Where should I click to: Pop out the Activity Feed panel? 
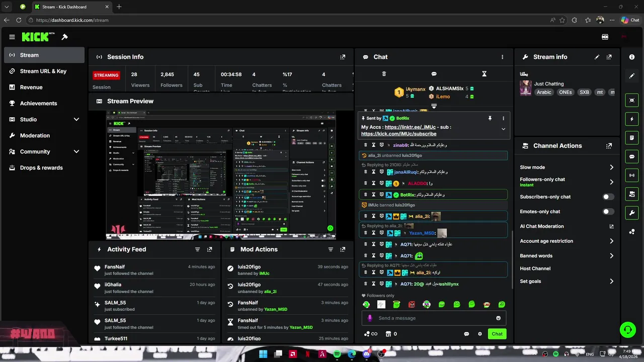(210, 249)
